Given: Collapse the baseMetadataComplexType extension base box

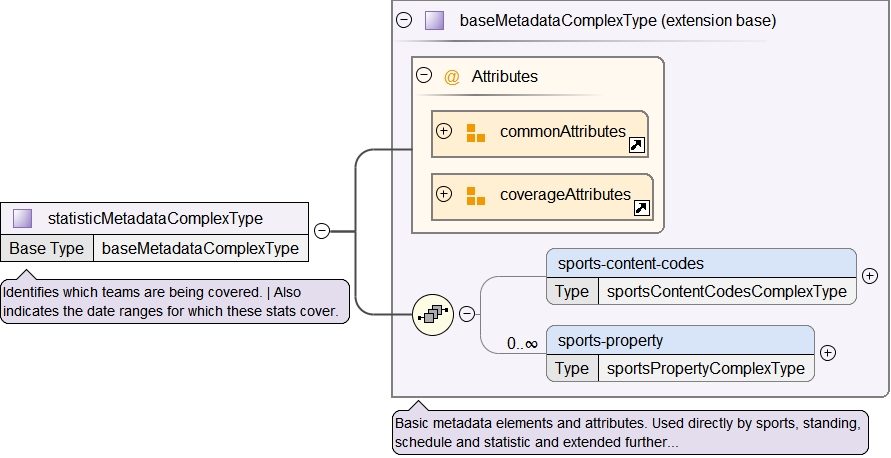Looking at the screenshot, I should (404, 20).
